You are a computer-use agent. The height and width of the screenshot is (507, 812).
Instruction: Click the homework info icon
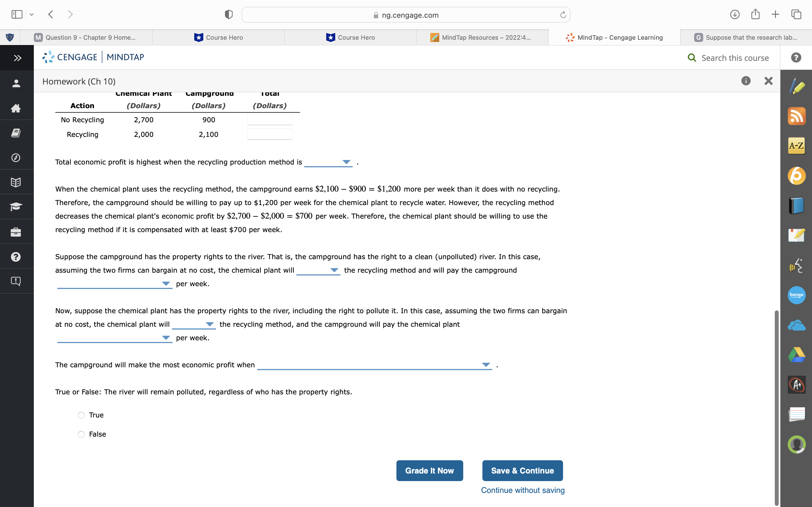pyautogui.click(x=745, y=81)
